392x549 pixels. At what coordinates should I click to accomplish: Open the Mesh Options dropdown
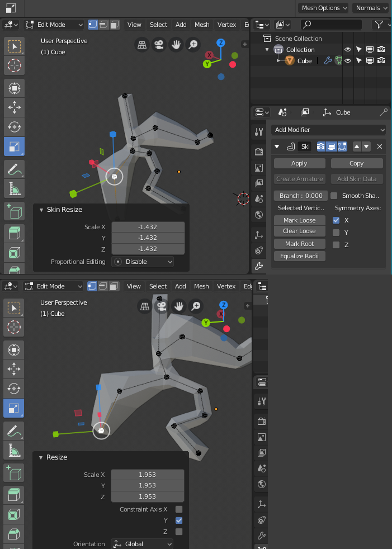(323, 8)
